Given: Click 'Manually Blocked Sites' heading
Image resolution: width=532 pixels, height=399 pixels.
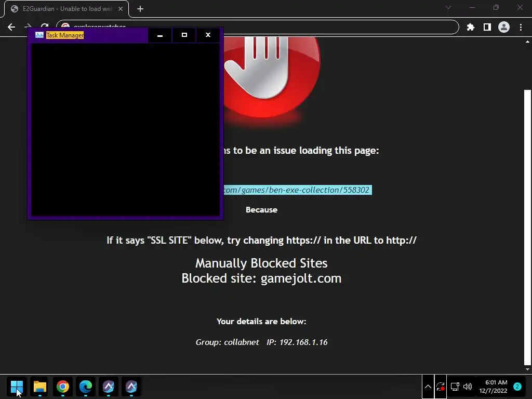Looking at the screenshot, I should coord(261,263).
